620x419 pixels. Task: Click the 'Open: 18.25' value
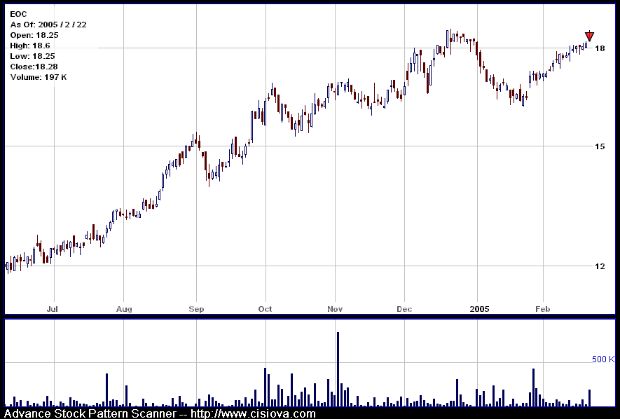(34, 35)
